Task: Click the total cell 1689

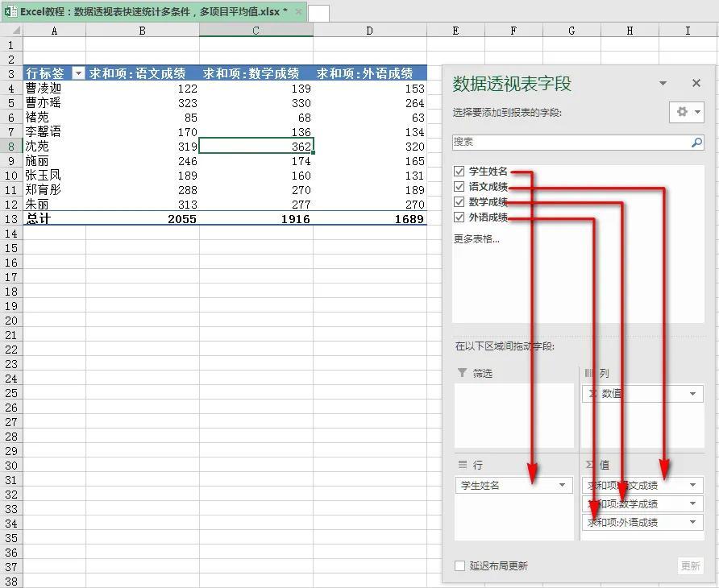Action: pos(370,218)
